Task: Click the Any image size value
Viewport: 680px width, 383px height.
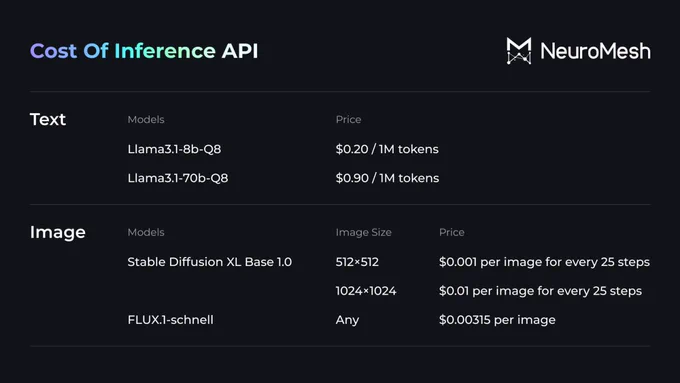Action: [347, 321]
